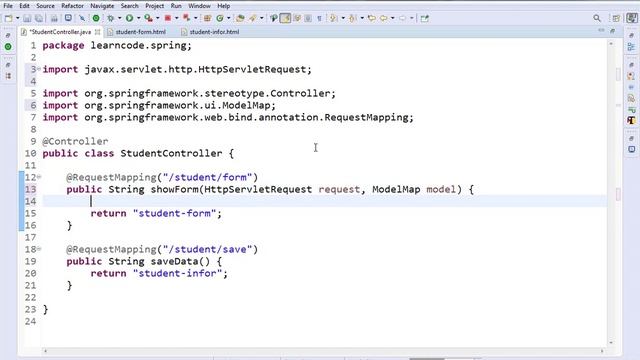The image size is (640, 360).
Task: Open the Search menu
Action: pos(129,6)
